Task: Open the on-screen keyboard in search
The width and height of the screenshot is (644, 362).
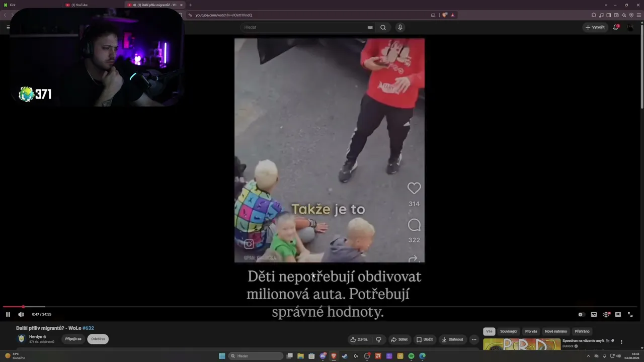Action: click(370, 28)
